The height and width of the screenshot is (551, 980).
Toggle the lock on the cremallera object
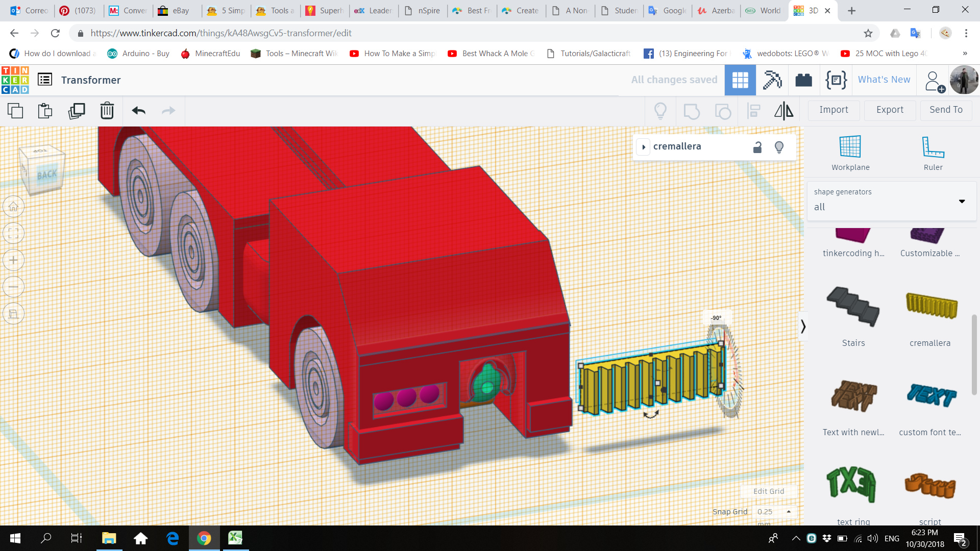pyautogui.click(x=757, y=147)
